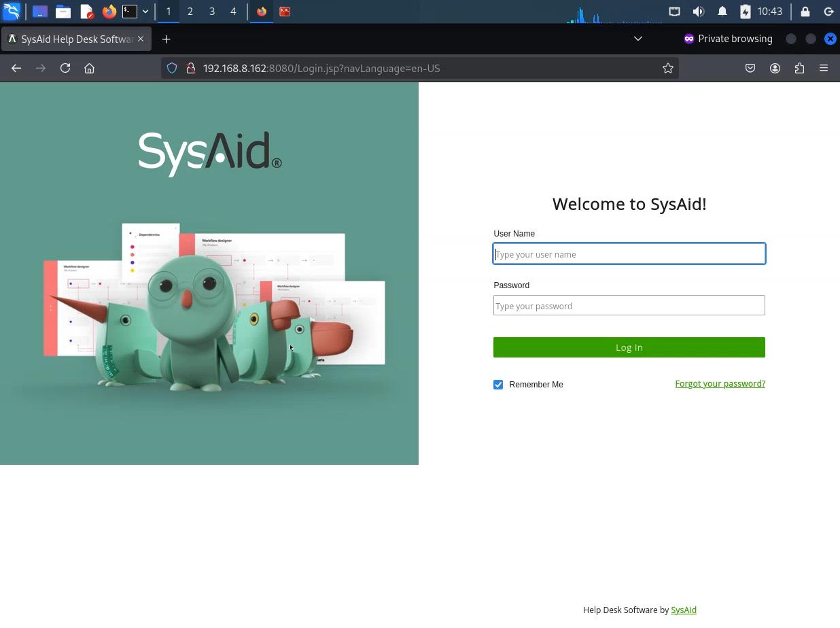This screenshot has height=628, width=840.
Task: Open the Firefox account icon
Action: coord(775,68)
